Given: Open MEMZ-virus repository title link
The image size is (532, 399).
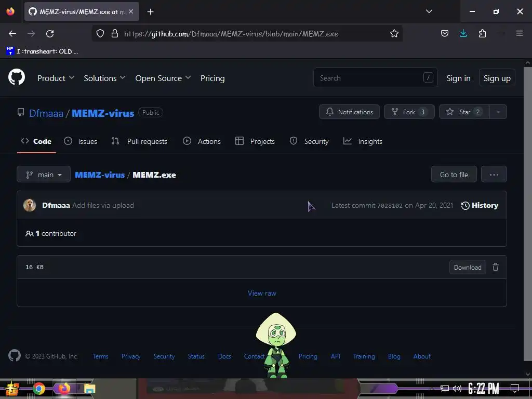Looking at the screenshot, I should [103, 113].
